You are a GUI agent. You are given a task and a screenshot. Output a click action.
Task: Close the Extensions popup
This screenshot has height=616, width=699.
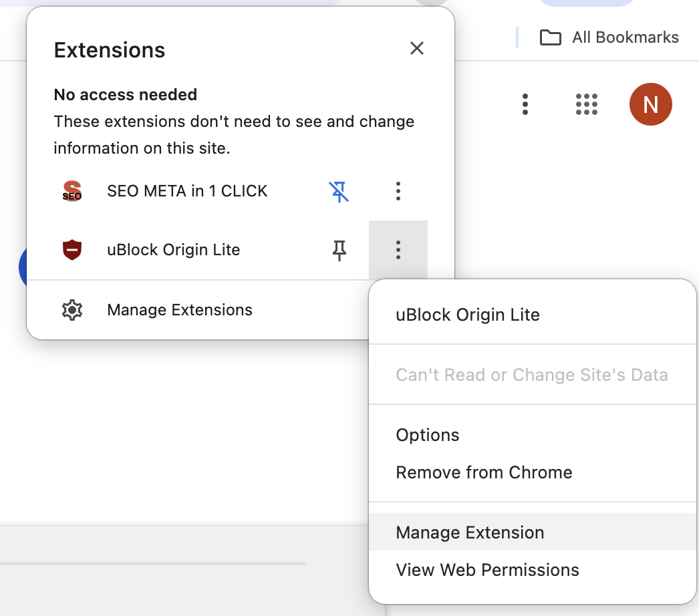point(417,48)
